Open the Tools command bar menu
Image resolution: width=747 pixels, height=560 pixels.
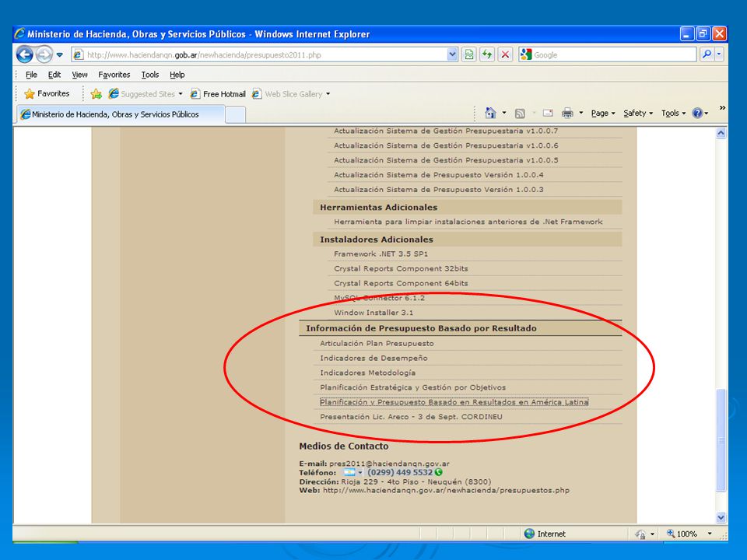click(673, 113)
